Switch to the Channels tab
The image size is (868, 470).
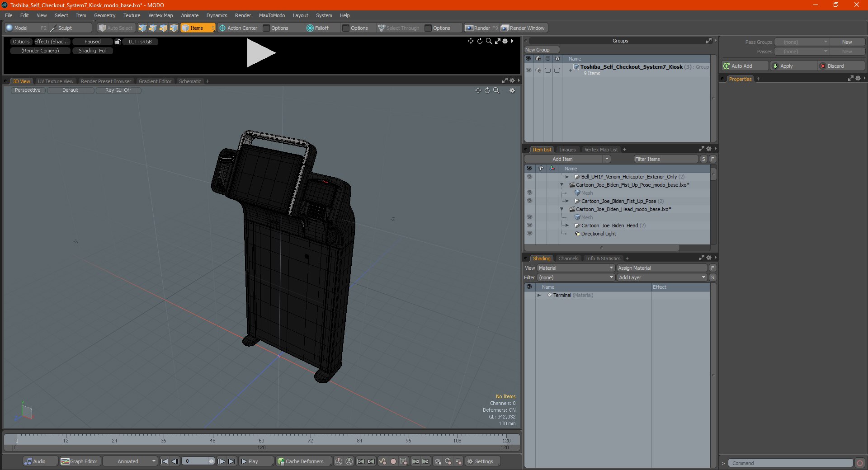pos(568,258)
